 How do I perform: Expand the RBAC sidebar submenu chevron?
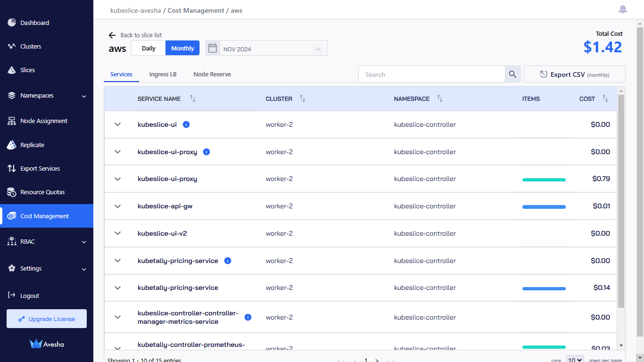pyautogui.click(x=84, y=242)
